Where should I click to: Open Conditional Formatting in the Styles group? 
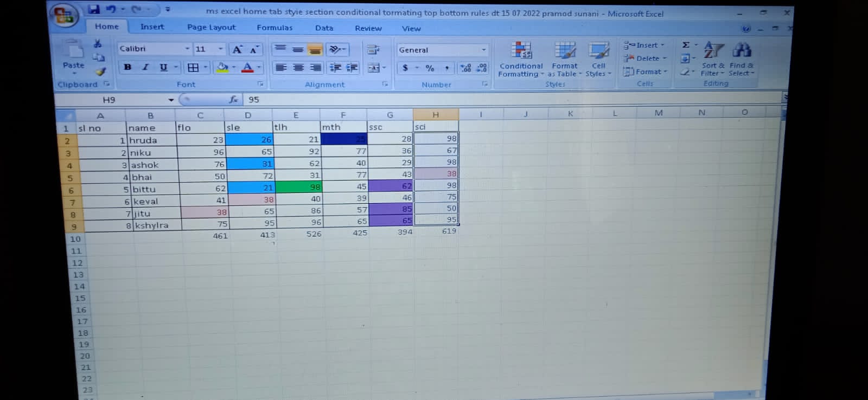tap(520, 60)
